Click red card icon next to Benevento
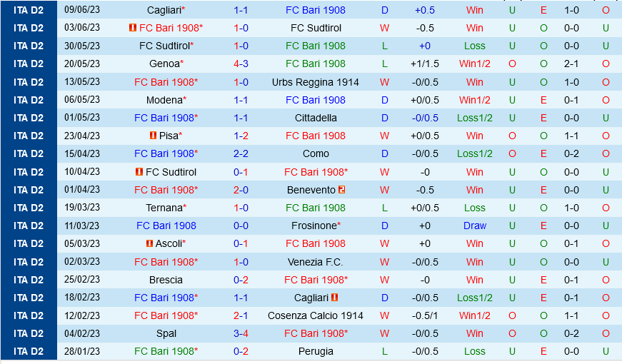Image resolution: width=622 pixels, height=364 pixels. point(342,190)
